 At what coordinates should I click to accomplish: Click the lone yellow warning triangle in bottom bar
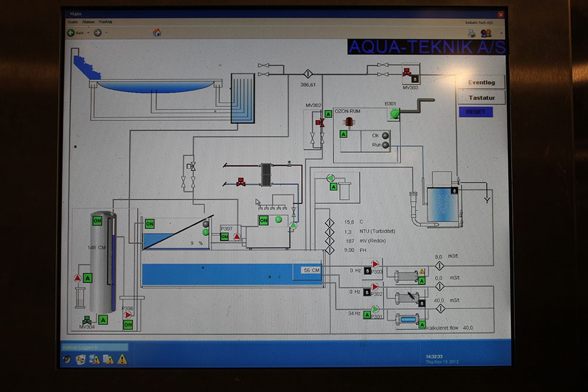pyautogui.click(x=122, y=360)
